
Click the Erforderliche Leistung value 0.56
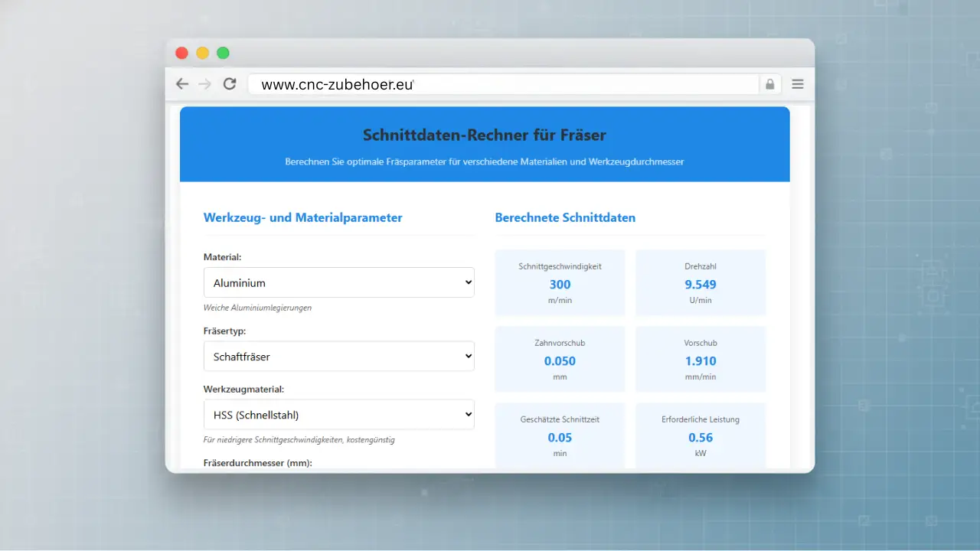click(x=701, y=438)
